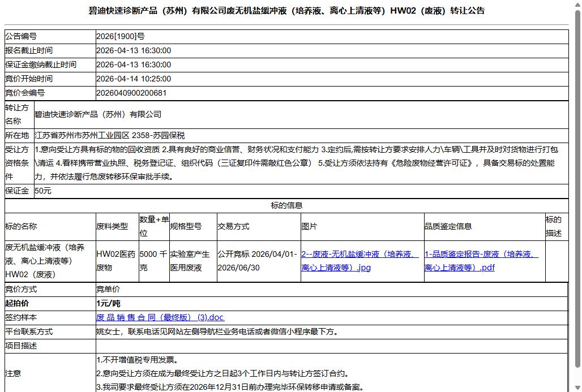The width and height of the screenshot is (582, 392).
Task: Click the 数量+单位 column header
Action: (x=154, y=227)
